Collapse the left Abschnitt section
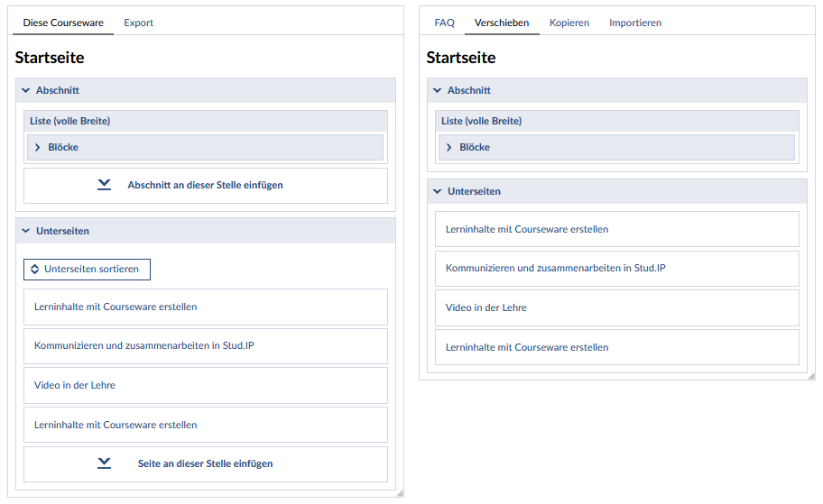Viewport: 823px width, 504px height. click(x=26, y=90)
